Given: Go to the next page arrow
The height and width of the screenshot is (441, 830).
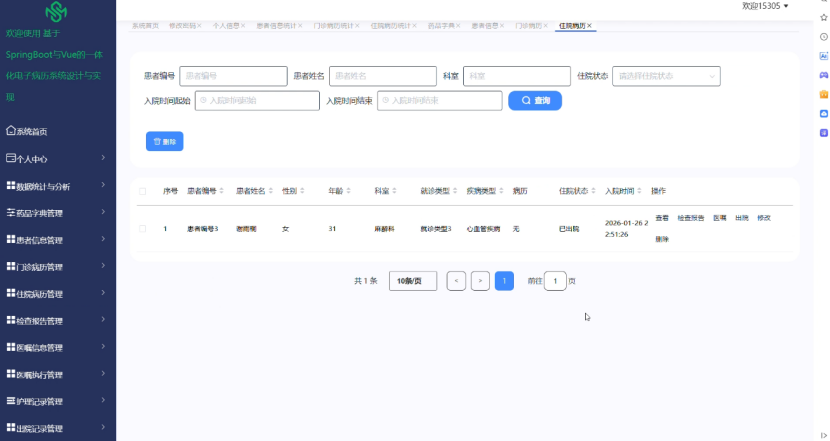Looking at the screenshot, I should point(480,281).
